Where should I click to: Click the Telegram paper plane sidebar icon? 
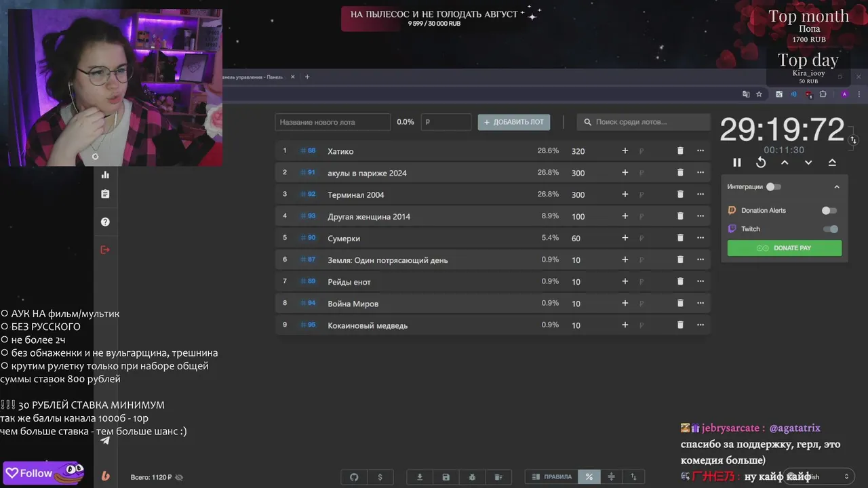[x=105, y=441]
